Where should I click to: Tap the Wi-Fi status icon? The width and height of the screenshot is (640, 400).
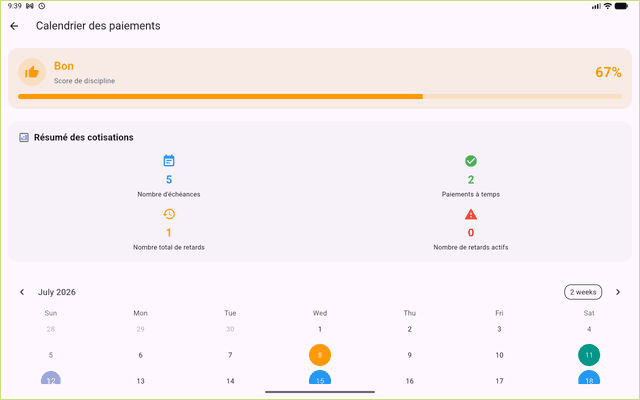[x=607, y=6]
